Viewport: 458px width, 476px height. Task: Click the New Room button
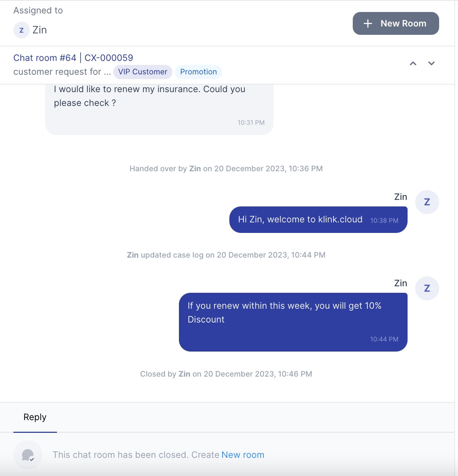coord(396,24)
